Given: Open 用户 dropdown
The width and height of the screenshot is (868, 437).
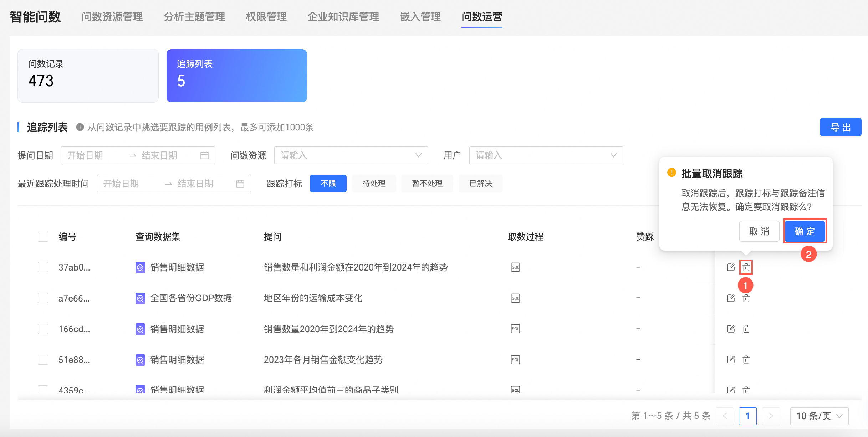Looking at the screenshot, I should (x=546, y=155).
